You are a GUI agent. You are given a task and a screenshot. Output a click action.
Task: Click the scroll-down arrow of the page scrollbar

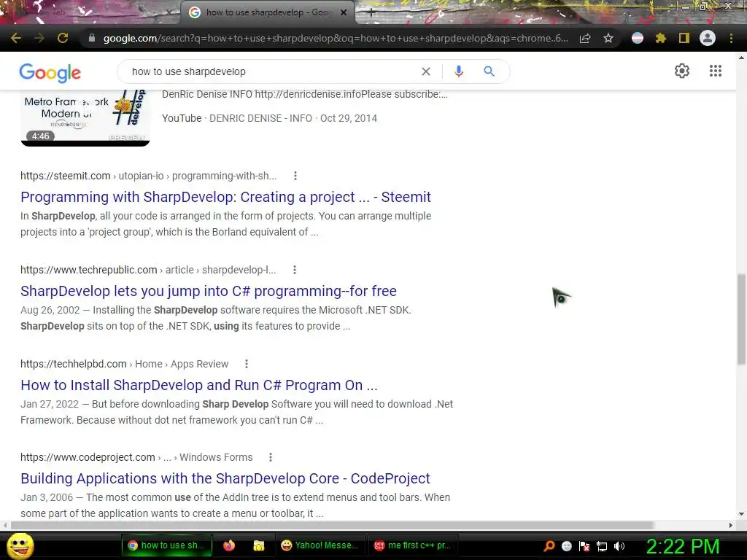point(741,514)
